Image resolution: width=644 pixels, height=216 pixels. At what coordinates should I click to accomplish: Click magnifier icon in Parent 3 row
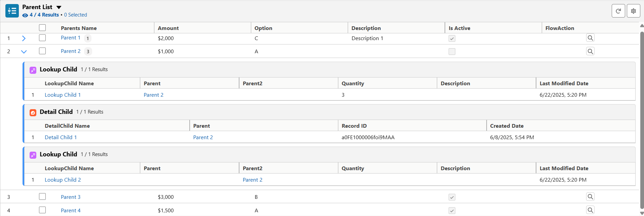pos(590,196)
